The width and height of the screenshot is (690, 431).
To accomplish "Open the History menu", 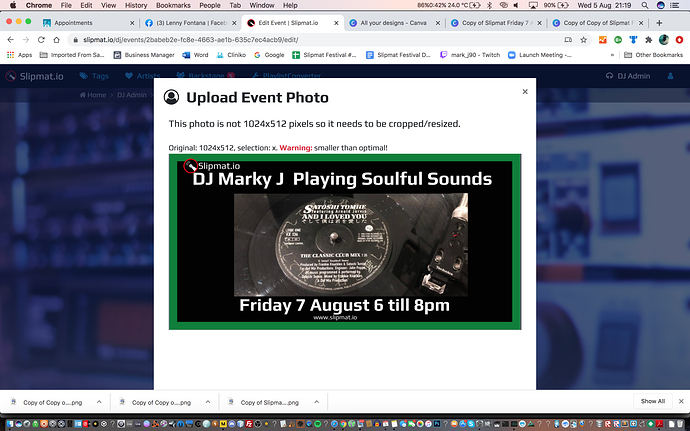I will click(136, 5).
